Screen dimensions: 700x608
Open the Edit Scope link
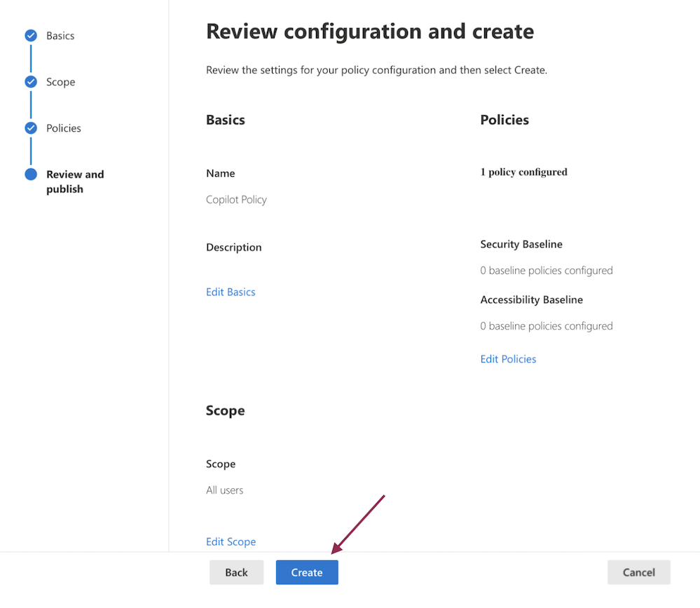[231, 542]
